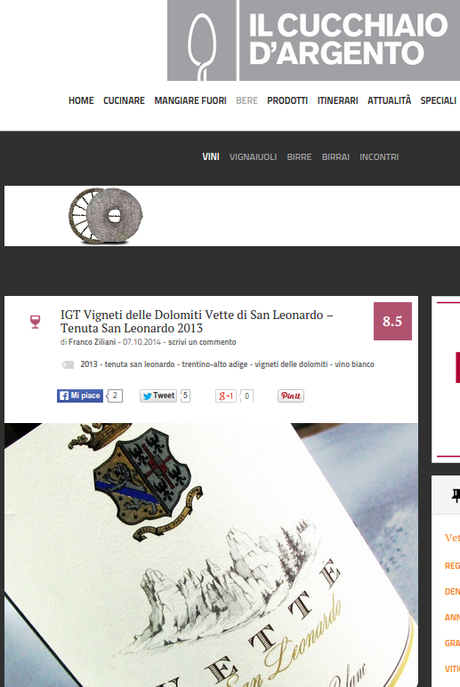Click the Pinterest Pin it button
The image size is (460, 687).
(290, 396)
